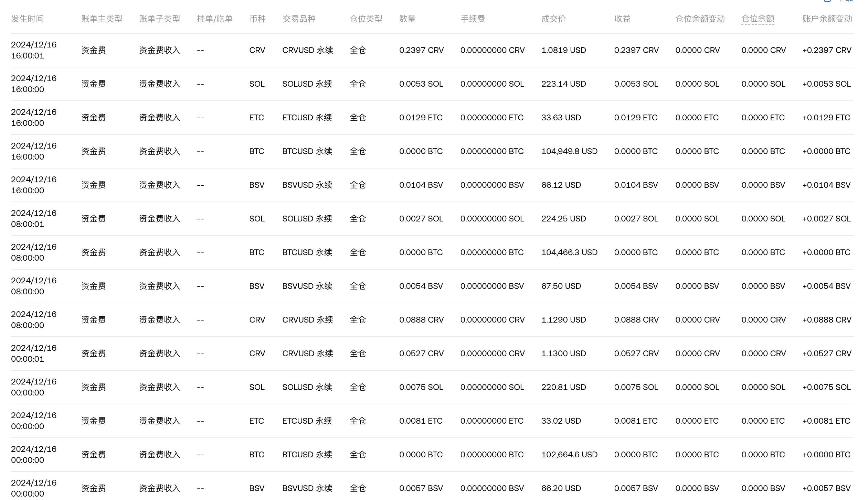Click the 仓位余额 column header with dashed underline
Image resolution: width=868 pixels, height=500 pixels.
coord(758,19)
